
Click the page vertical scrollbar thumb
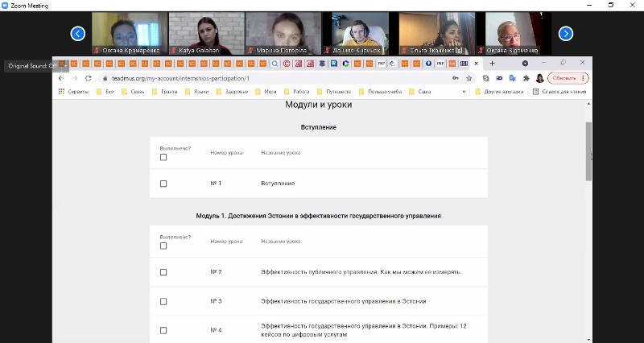pos(588,151)
